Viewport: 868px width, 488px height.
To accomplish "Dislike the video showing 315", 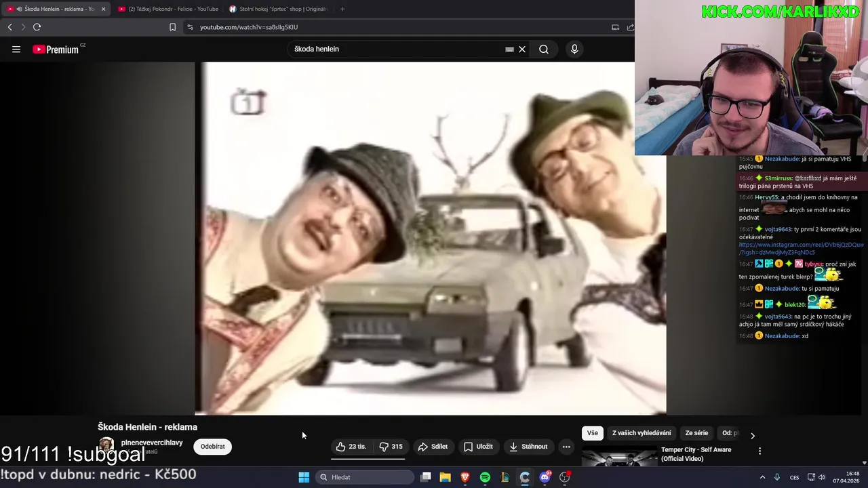I will click(x=391, y=447).
